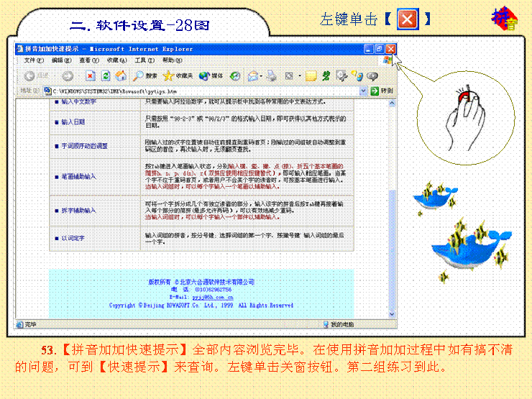Open the Mail button dropdown arrow
532x399 pixels.
pos(261,76)
